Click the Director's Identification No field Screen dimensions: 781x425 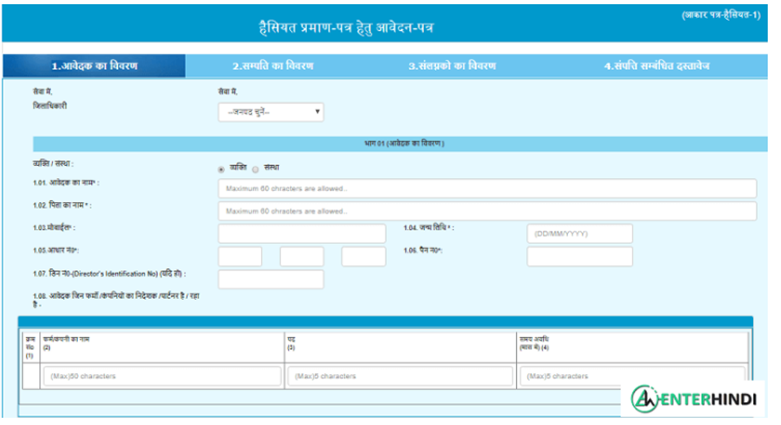coord(271,280)
